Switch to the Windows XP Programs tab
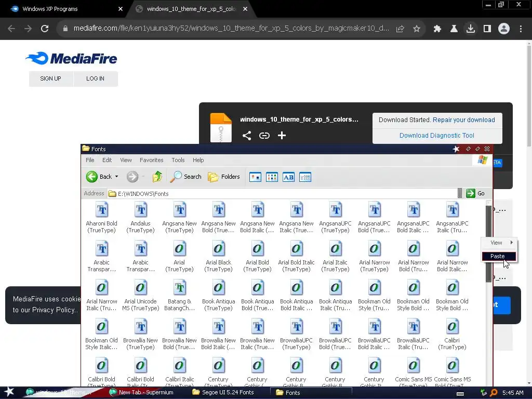 (64, 9)
